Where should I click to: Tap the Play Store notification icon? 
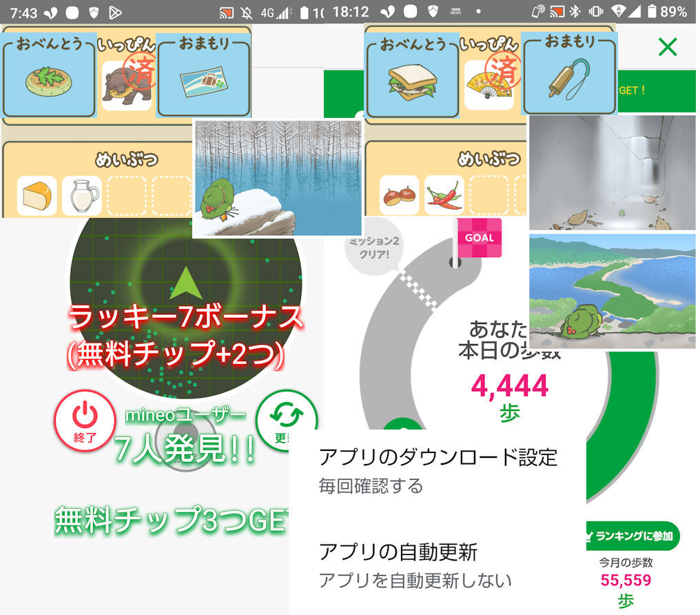pos(115,13)
